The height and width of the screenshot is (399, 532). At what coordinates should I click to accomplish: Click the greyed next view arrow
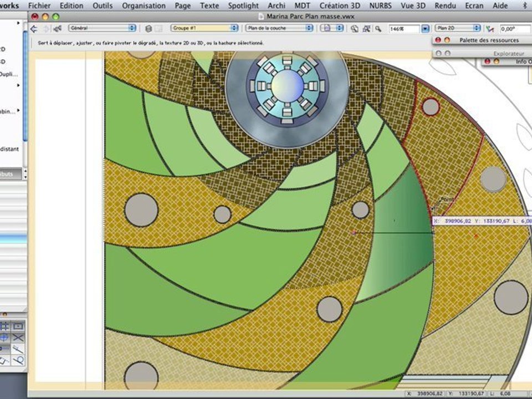coord(46,29)
